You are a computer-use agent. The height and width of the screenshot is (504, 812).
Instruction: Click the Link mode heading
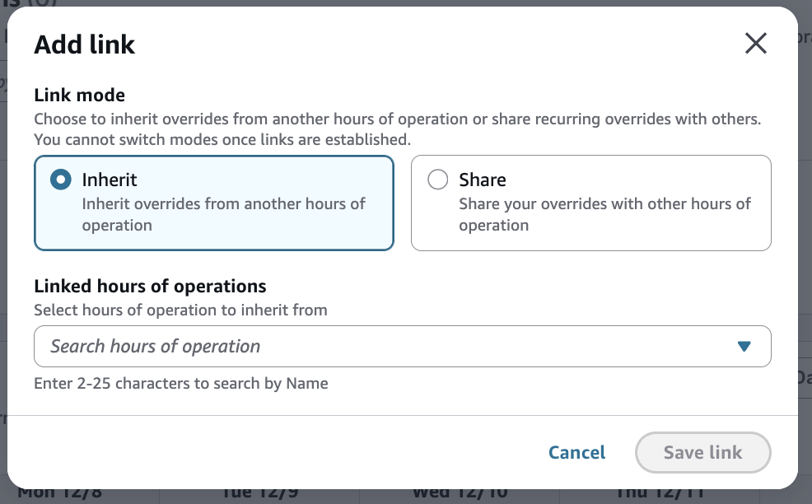click(79, 96)
